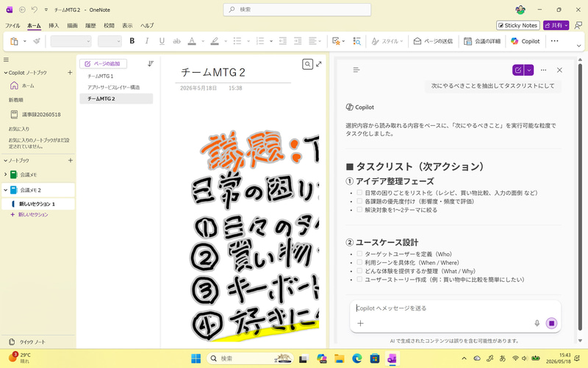Screen dimensions: 588x368
Task: Click ページの送信 email page button
Action: tap(433, 41)
